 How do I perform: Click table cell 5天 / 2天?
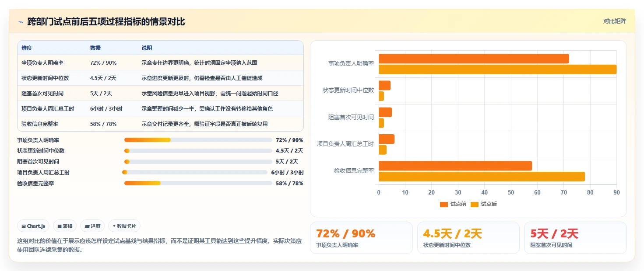click(101, 94)
